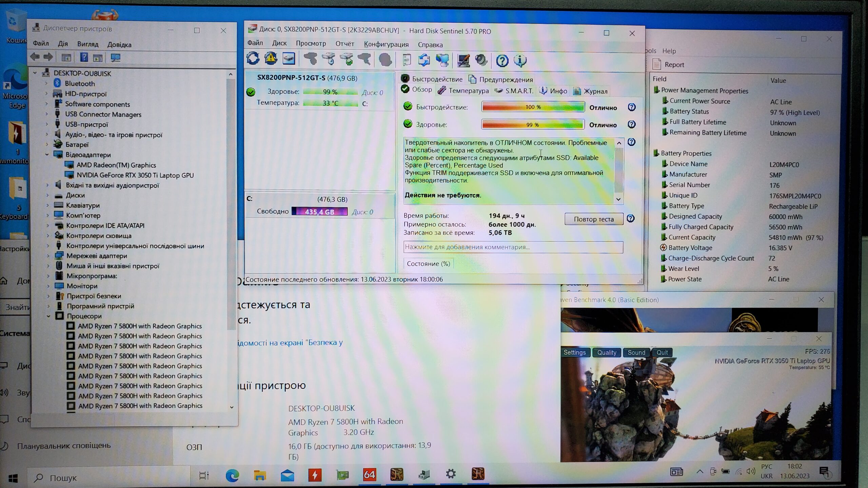Viewport: 868px width, 488px height.
Task: Click the info icon in Sentinel toolbar
Action: [520, 61]
